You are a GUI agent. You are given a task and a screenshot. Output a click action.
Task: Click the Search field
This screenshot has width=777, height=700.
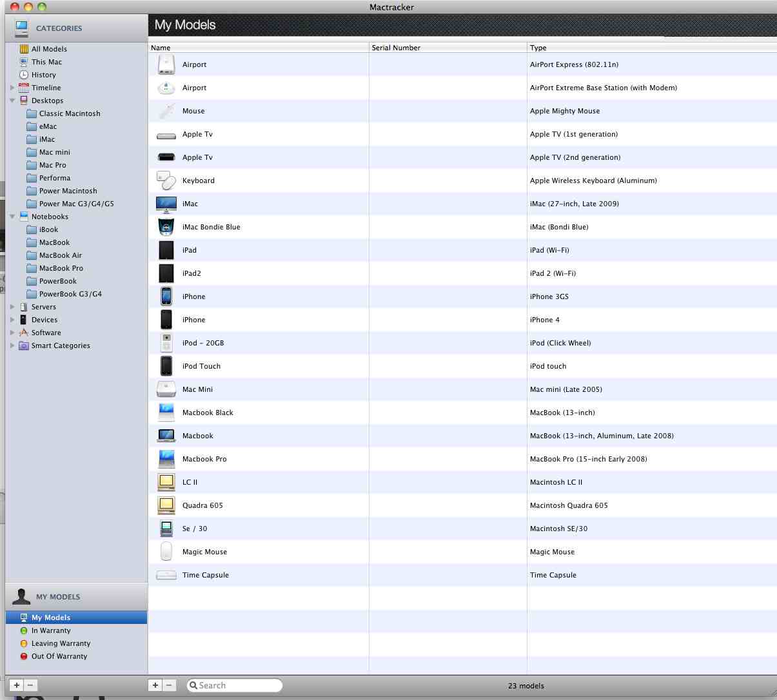pyautogui.click(x=235, y=685)
